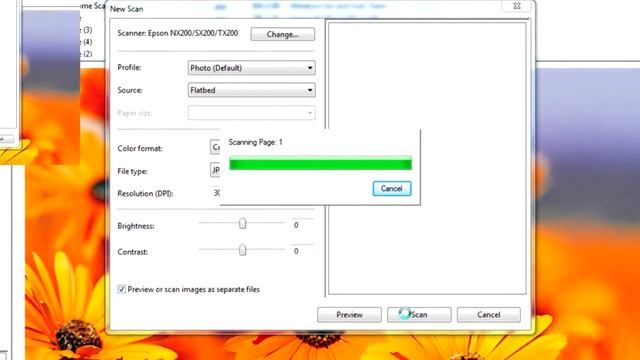Open the disabled Paper size dropdown
The width and height of the screenshot is (640, 360).
point(251,113)
